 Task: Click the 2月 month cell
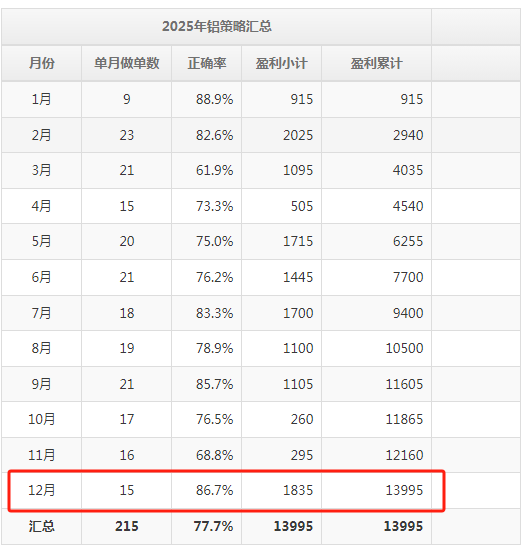[42, 136]
